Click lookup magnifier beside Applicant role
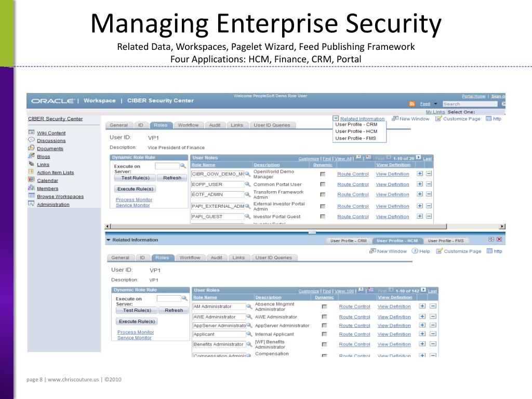This screenshot has width=532, height=399. (249, 334)
